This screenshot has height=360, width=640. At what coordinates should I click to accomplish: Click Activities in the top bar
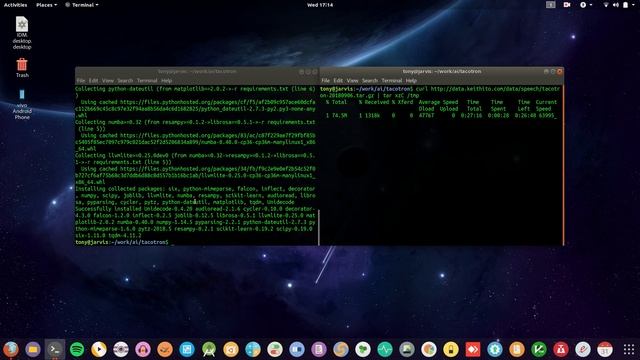(x=16, y=5)
